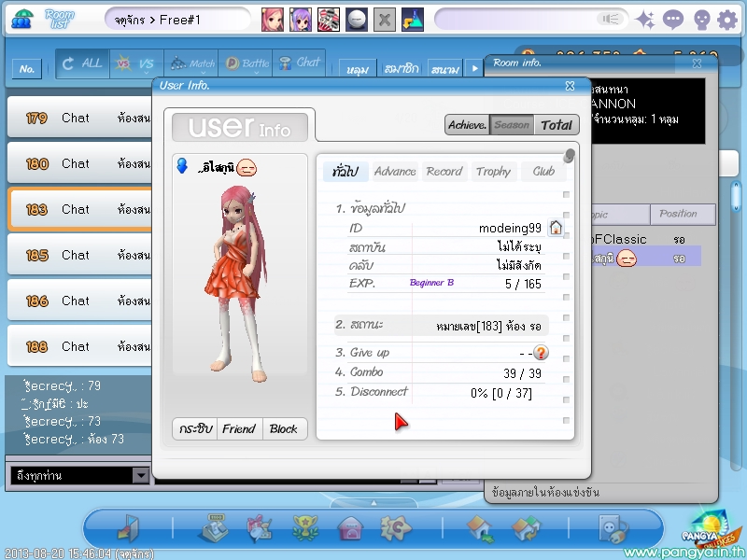Filter room list by Match
The image size is (747, 560).
pos(191,63)
